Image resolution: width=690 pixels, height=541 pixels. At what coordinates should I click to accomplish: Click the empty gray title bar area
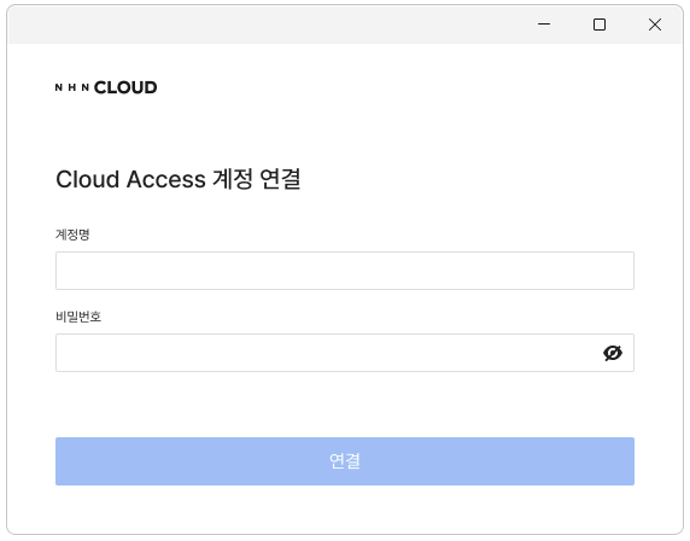pos(264,24)
